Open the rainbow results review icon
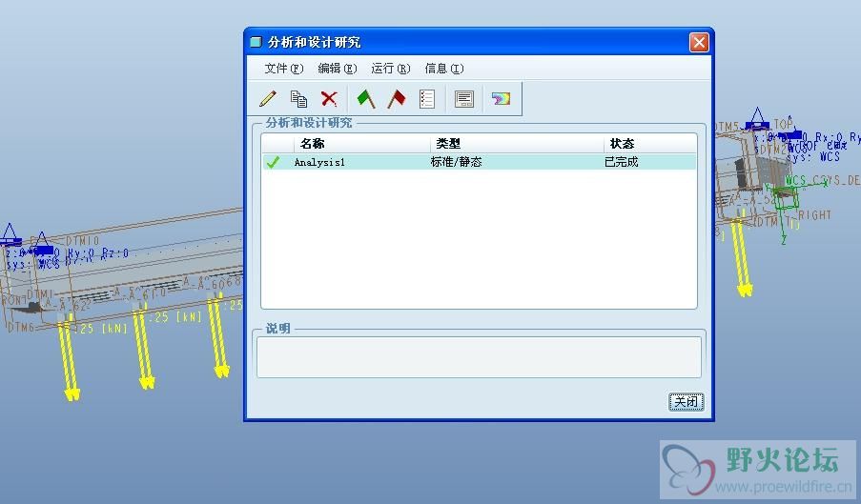Image resolution: width=861 pixels, height=504 pixels. coord(501,99)
